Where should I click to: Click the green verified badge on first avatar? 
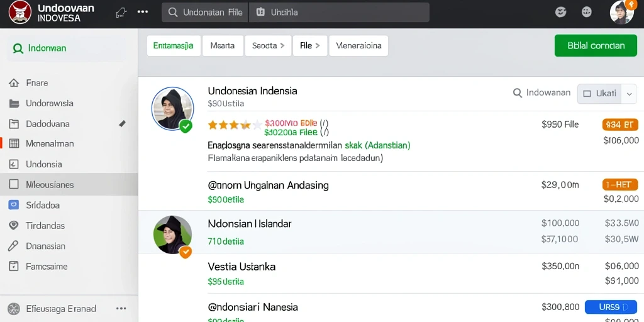coord(186,126)
